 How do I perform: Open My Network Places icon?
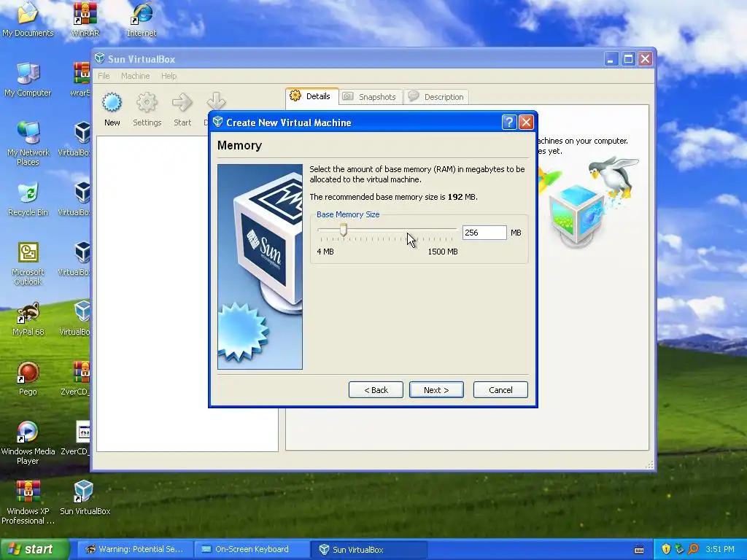point(28,143)
